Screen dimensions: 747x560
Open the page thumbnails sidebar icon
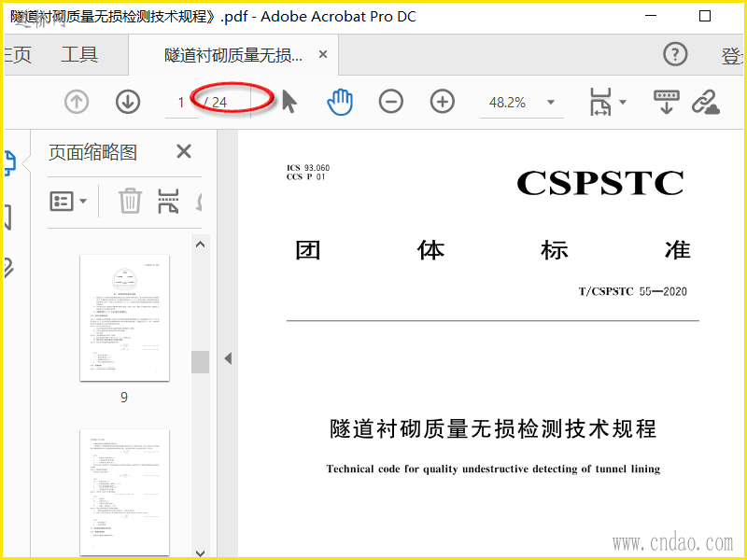coord(9,163)
